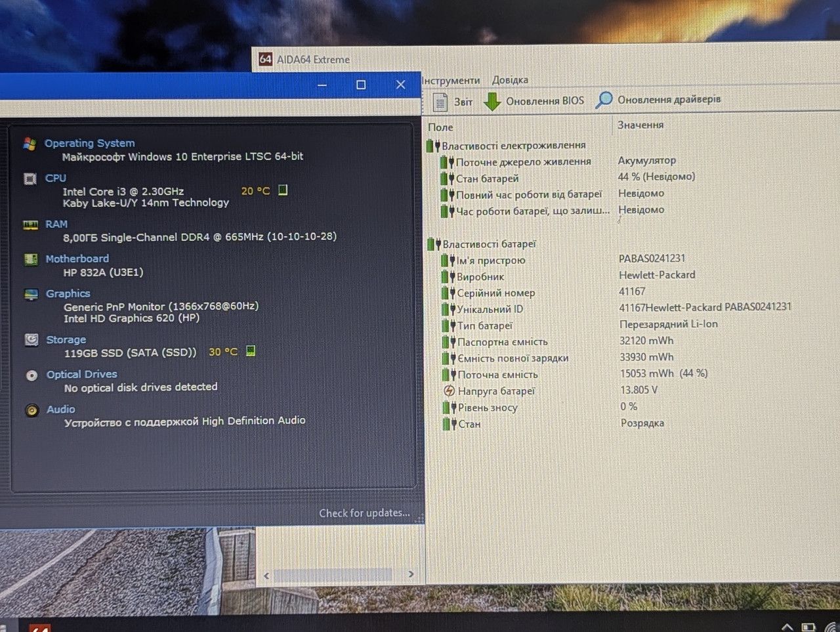Screen dimensions: 840x632
Task: Click the Motherboard icon
Action: [31, 259]
